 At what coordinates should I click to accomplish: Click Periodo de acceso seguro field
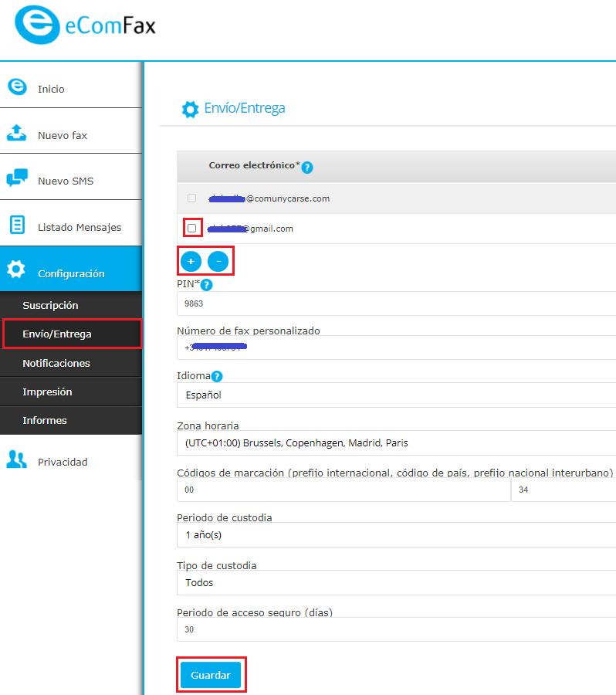pos(396,629)
